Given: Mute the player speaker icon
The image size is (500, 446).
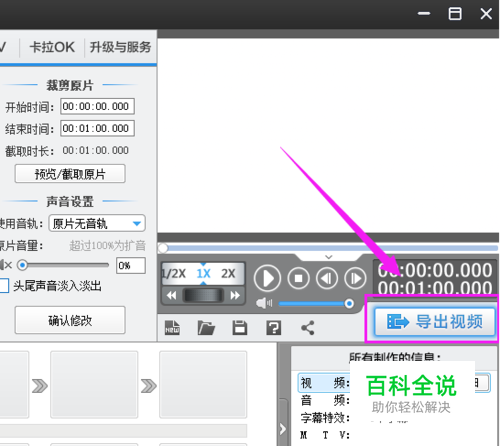Looking at the screenshot, I should click(264, 303).
